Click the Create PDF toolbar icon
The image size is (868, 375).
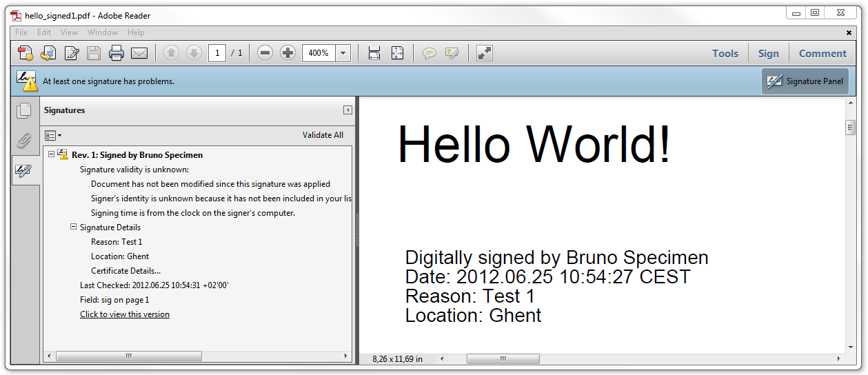point(26,53)
